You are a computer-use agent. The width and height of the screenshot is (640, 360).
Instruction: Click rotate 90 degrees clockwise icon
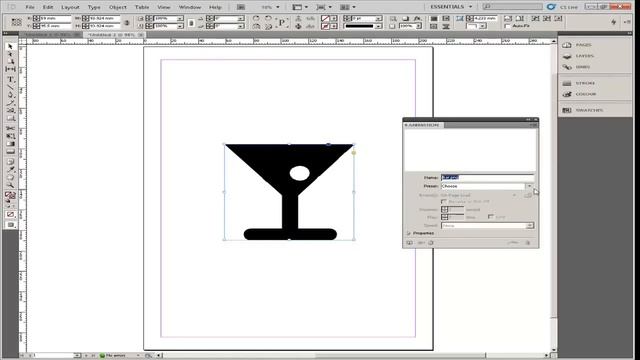[256, 18]
